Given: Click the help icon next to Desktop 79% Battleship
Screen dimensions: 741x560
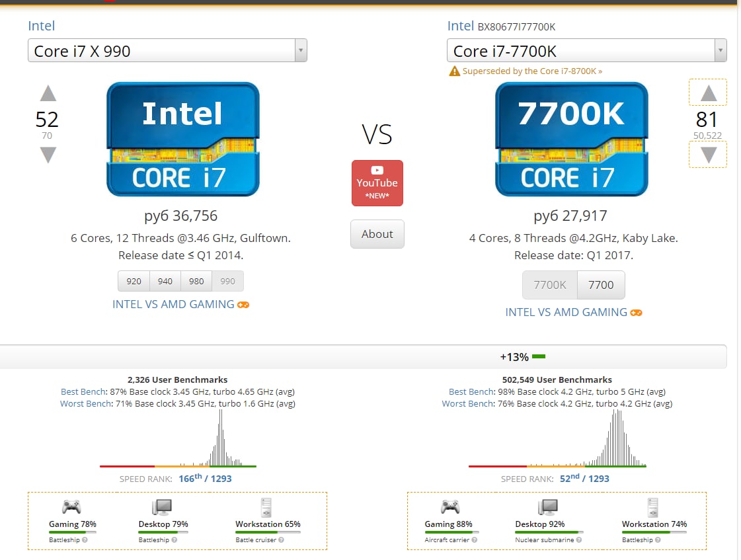Looking at the screenshot, I should pos(175,540).
